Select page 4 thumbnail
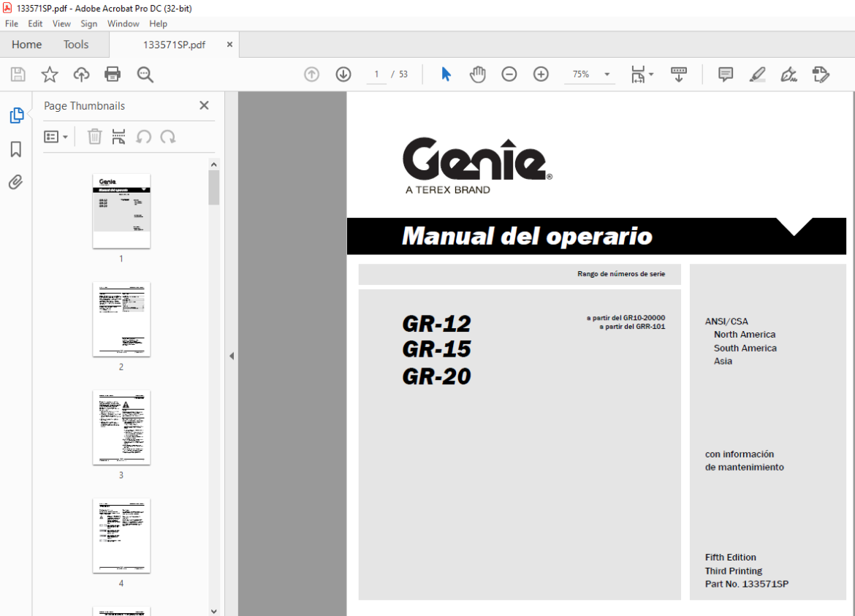This screenshot has width=855, height=616. (121, 536)
